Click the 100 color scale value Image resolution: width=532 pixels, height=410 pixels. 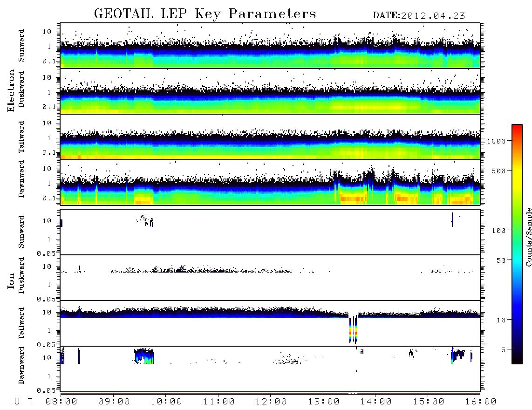point(498,231)
